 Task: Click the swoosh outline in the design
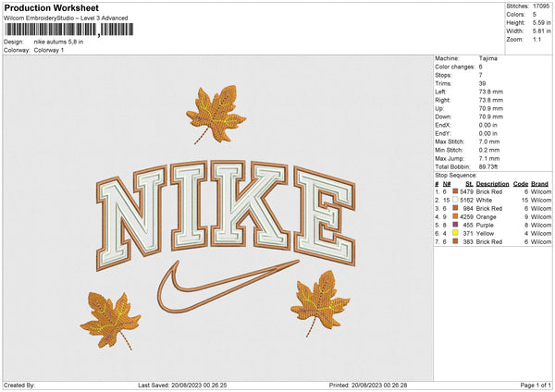pos(228,287)
